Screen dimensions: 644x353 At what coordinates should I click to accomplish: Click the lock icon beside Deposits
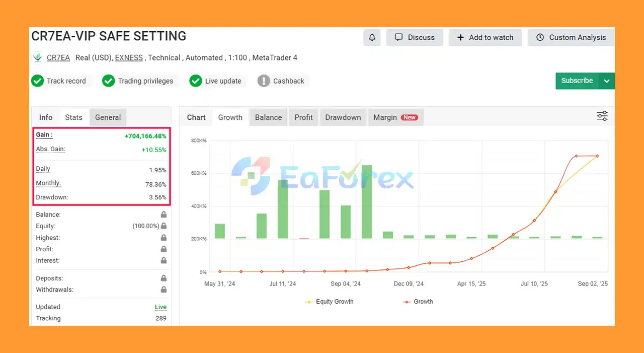(164, 278)
